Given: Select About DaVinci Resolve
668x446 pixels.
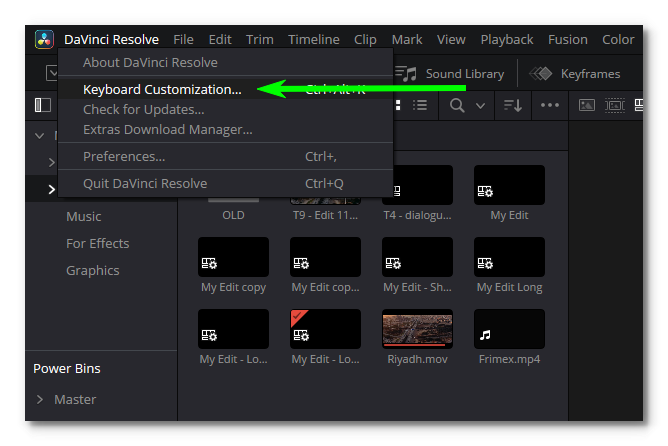Looking at the screenshot, I should pos(225,63).
